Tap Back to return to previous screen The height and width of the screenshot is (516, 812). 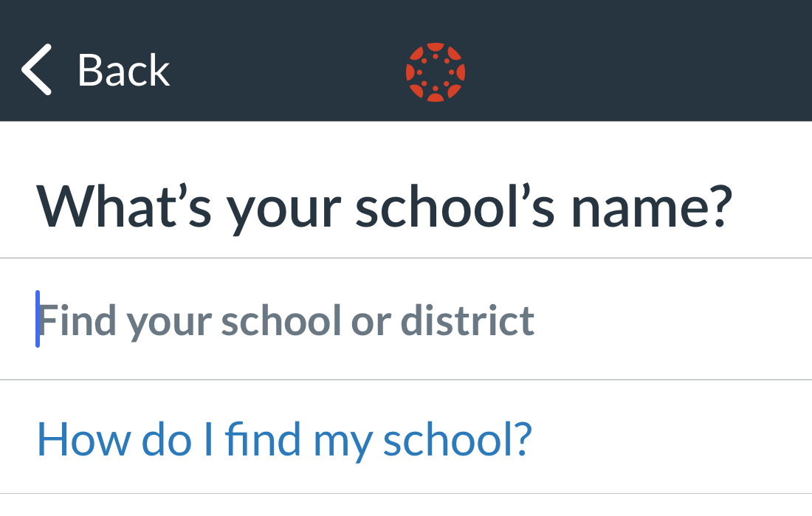pyautogui.click(x=123, y=69)
